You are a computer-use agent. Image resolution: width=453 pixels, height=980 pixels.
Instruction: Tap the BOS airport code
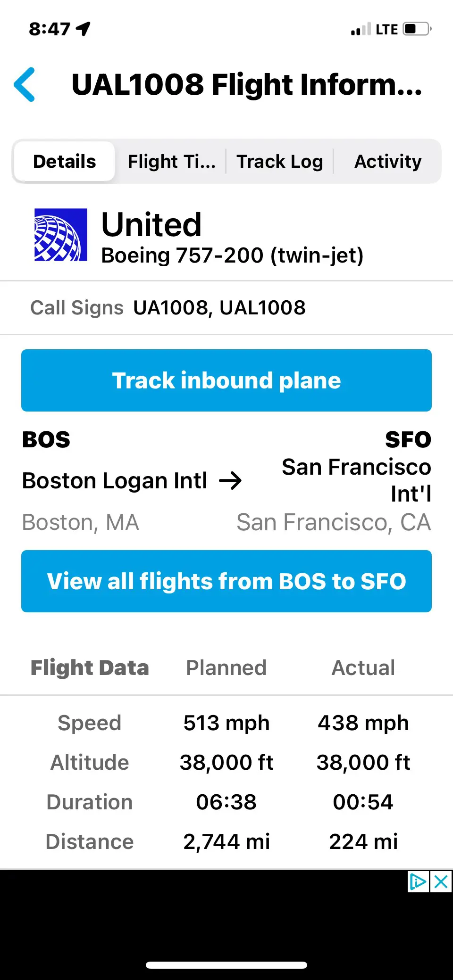pyautogui.click(x=46, y=440)
